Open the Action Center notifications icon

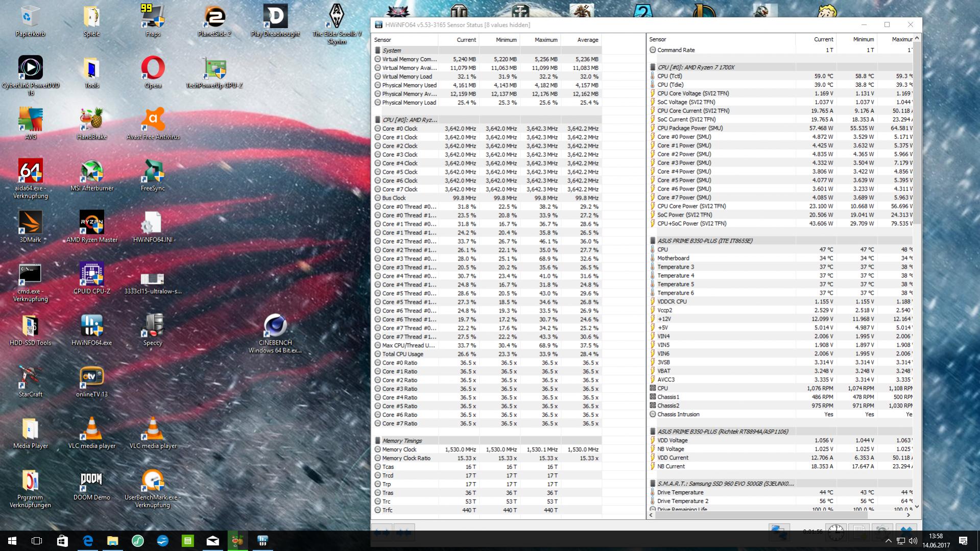[963, 541]
